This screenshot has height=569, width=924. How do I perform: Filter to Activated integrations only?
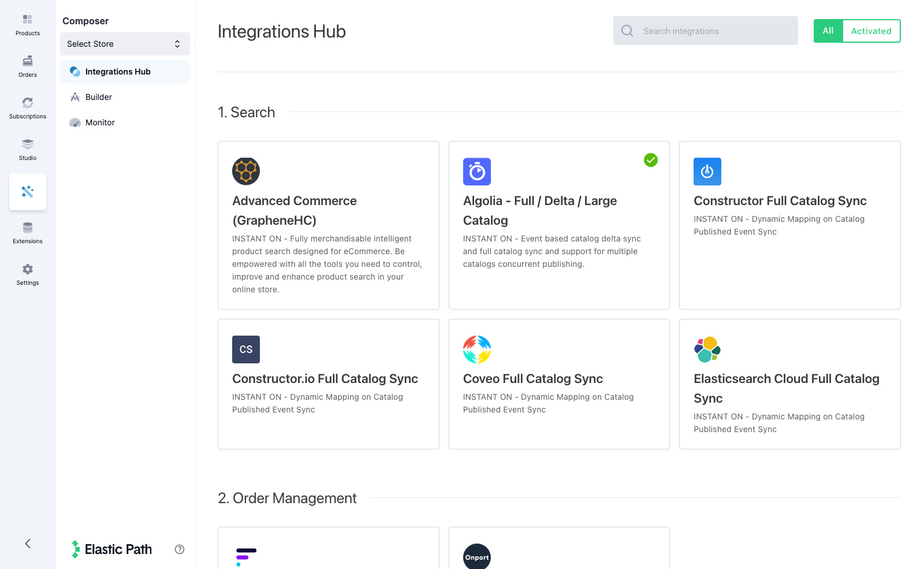pyautogui.click(x=871, y=31)
